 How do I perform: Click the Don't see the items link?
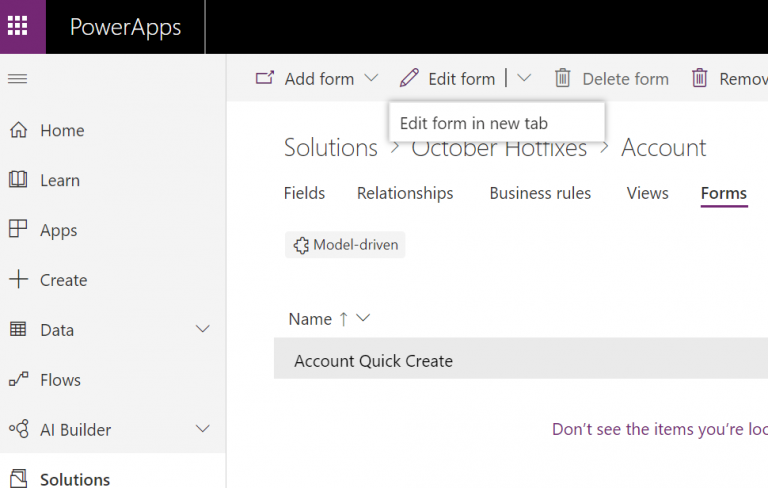660,429
